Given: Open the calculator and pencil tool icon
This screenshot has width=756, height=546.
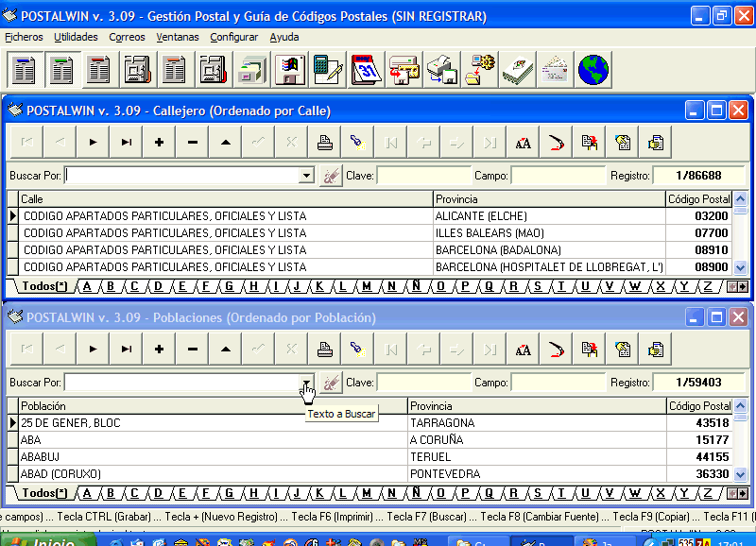Looking at the screenshot, I should [x=328, y=70].
